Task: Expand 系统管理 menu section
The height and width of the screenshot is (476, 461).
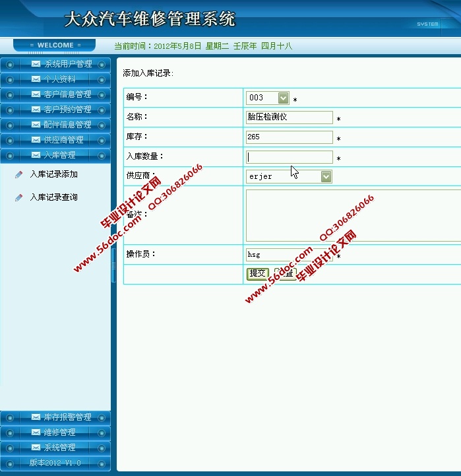Action: coord(55,448)
